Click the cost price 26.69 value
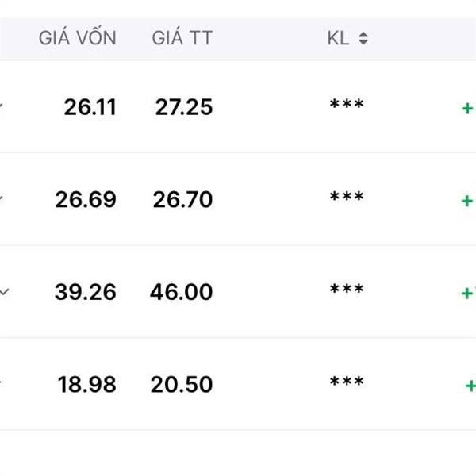Viewport: 476px width, 476px height. (86, 199)
